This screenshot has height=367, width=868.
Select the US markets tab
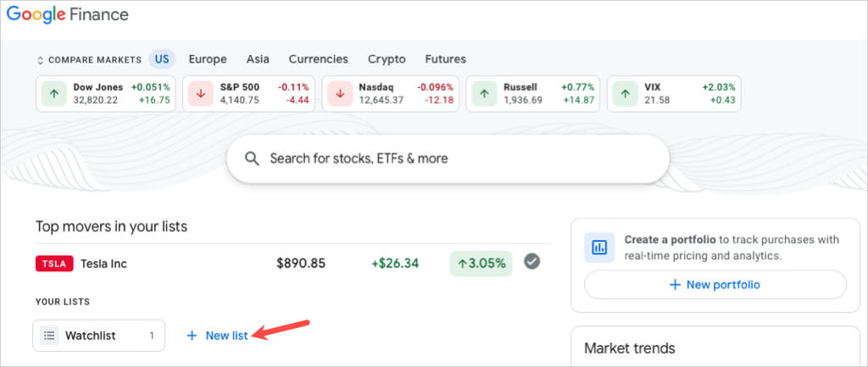pos(161,59)
